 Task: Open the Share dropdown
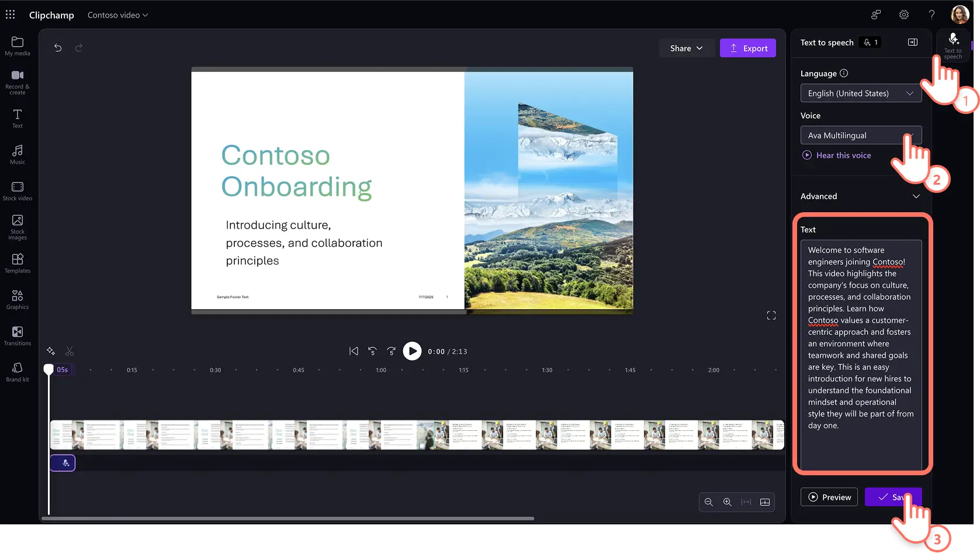(687, 48)
